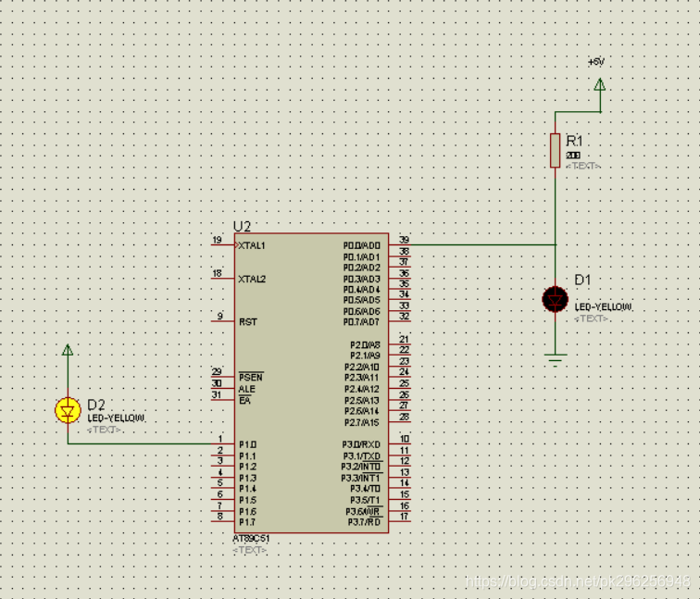Click the P3.1/TXD pin label
Viewport: 700px width, 599px height.
click(x=362, y=456)
